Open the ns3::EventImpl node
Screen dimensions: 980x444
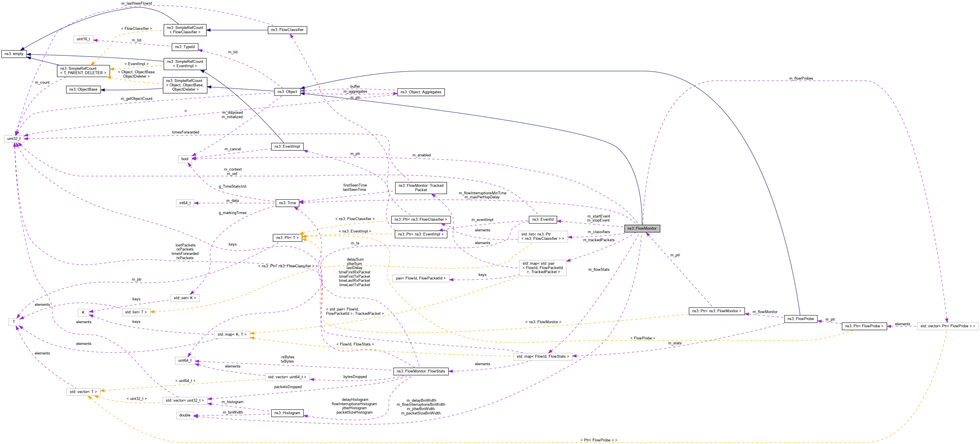(x=287, y=146)
